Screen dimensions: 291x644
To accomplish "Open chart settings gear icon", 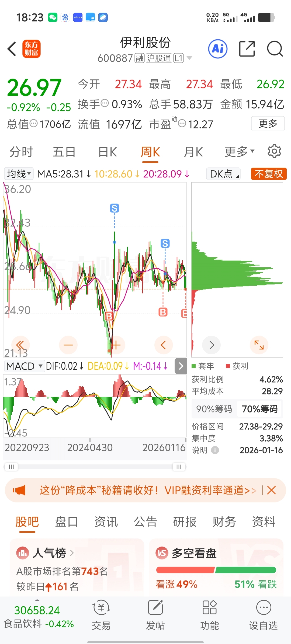I will 274,152.
